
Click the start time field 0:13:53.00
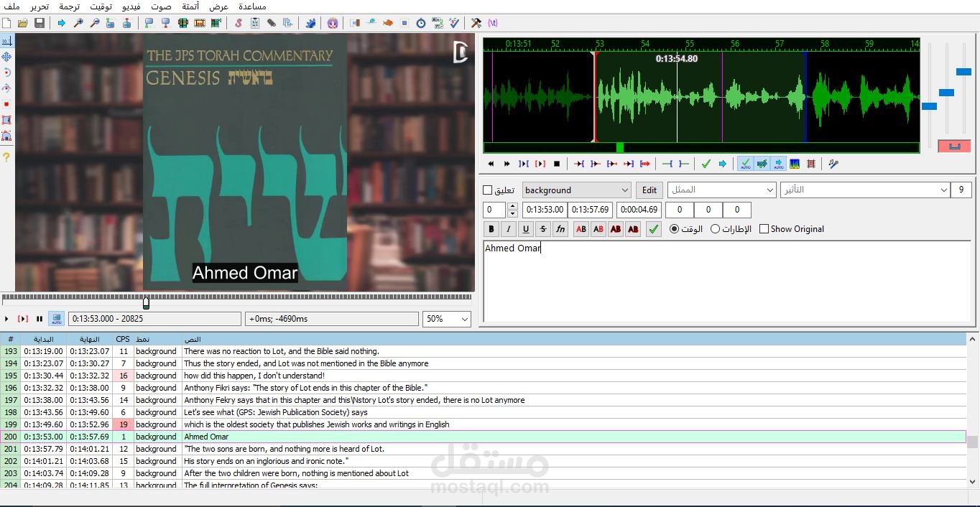(545, 210)
